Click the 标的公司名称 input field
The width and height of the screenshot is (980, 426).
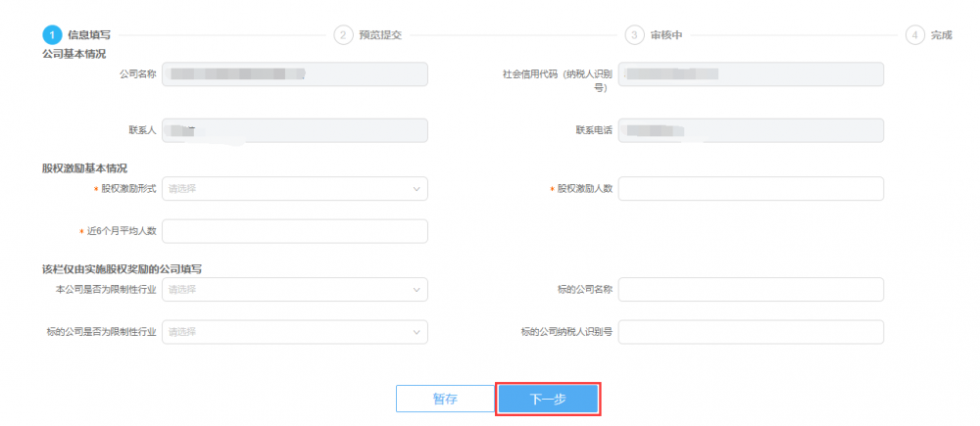click(x=751, y=290)
